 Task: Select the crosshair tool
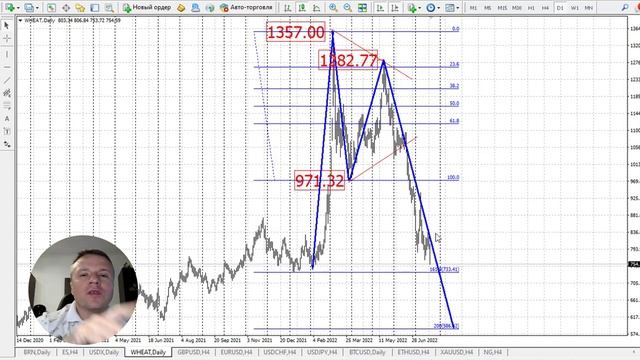click(x=7, y=39)
